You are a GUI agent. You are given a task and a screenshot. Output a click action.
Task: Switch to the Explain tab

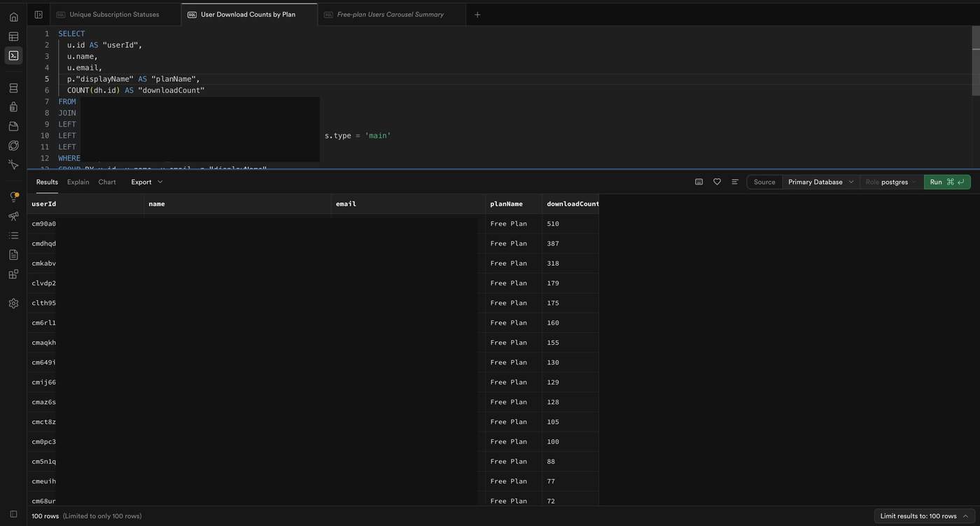[x=78, y=182]
